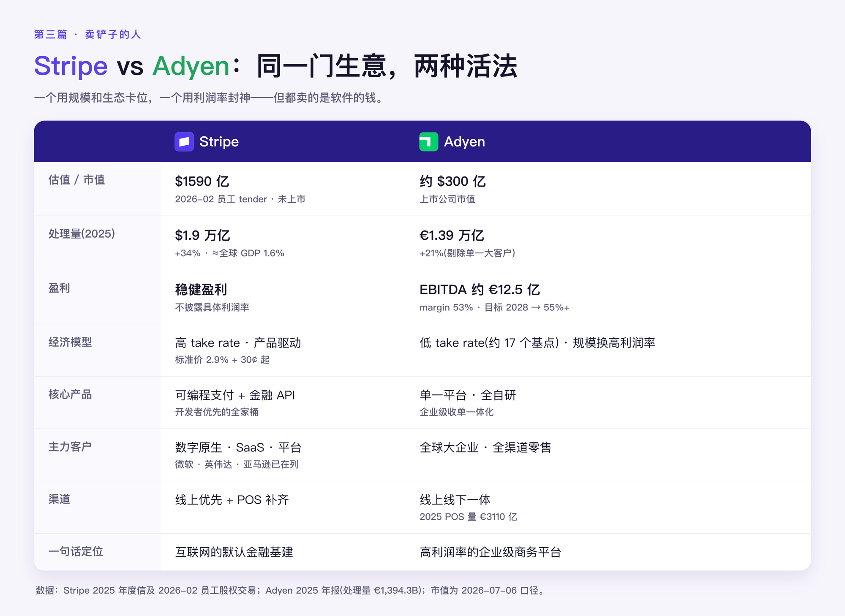
Task: Click 'EBITDA 约 €12.5 亿' cell
Action: click(x=480, y=289)
